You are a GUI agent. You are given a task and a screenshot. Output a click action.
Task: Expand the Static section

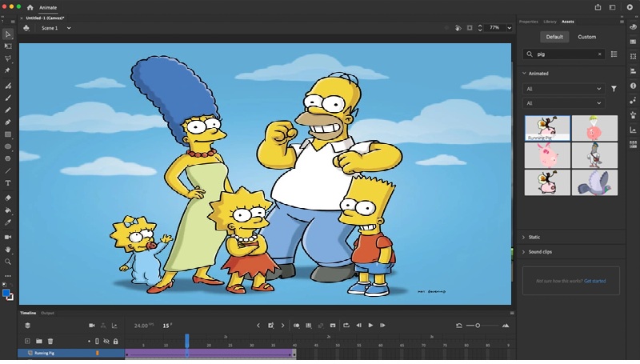click(524, 237)
